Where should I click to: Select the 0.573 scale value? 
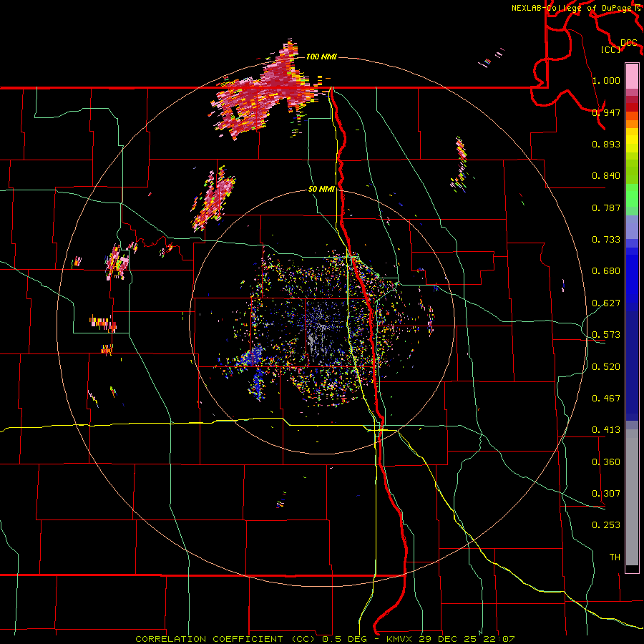click(606, 335)
